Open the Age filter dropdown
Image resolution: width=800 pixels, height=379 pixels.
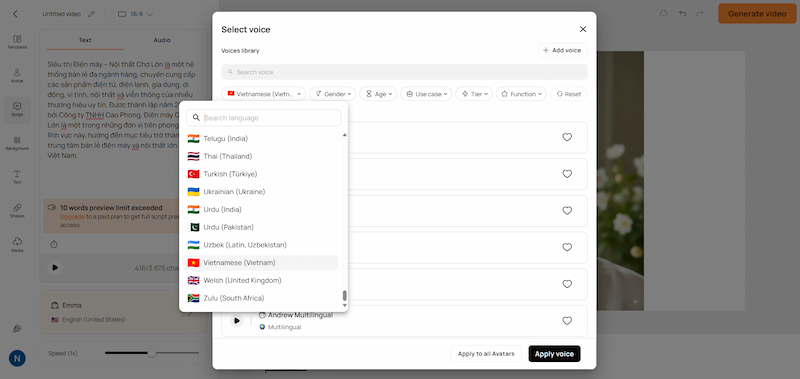coord(378,94)
